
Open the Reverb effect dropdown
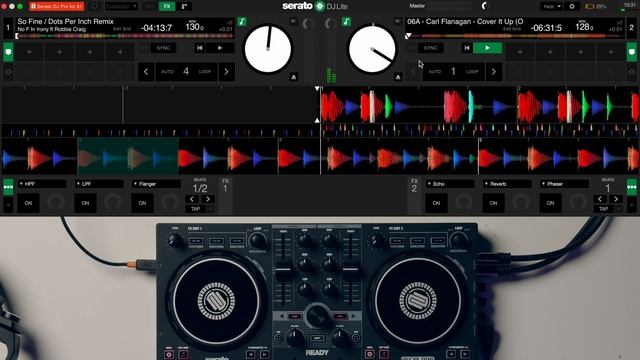[x=507, y=184]
